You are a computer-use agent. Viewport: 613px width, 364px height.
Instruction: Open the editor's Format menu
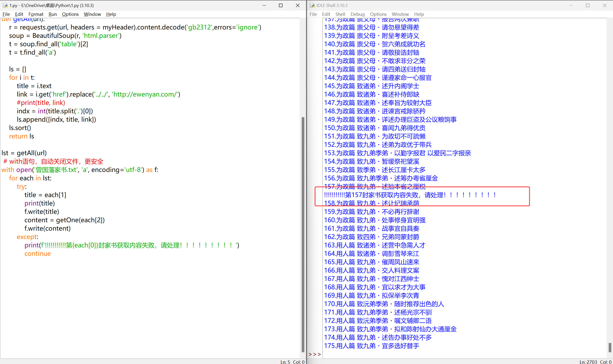point(36,14)
